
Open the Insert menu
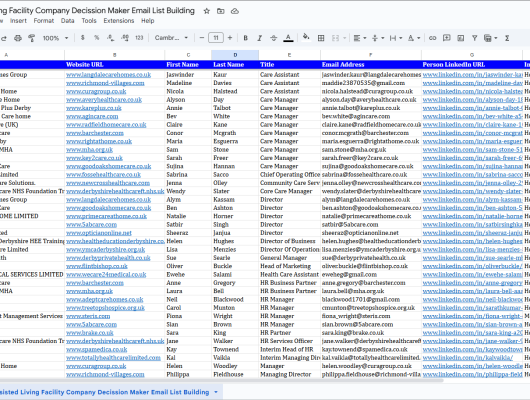[x=18, y=21]
